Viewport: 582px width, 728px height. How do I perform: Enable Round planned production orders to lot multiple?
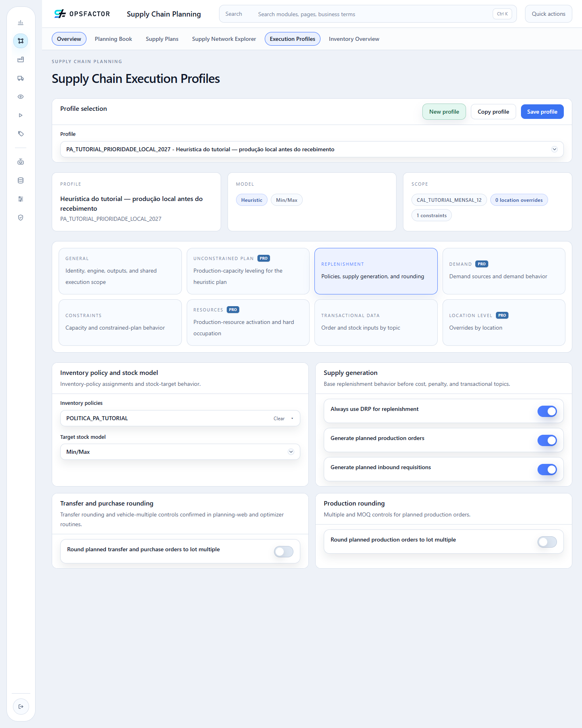(547, 542)
